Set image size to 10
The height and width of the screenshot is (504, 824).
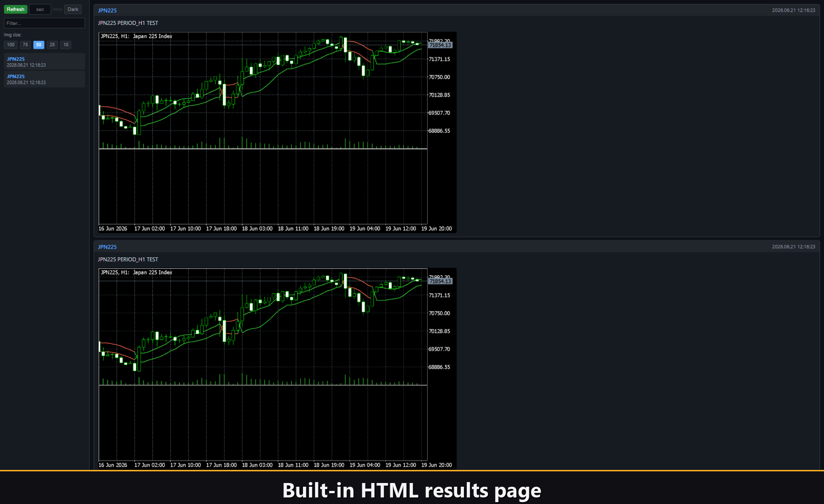click(x=66, y=45)
